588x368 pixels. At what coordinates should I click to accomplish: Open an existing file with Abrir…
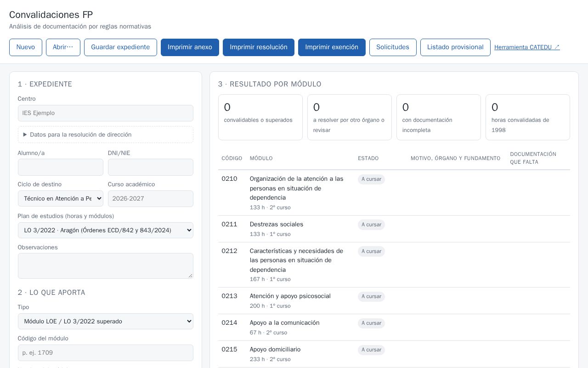tap(63, 47)
